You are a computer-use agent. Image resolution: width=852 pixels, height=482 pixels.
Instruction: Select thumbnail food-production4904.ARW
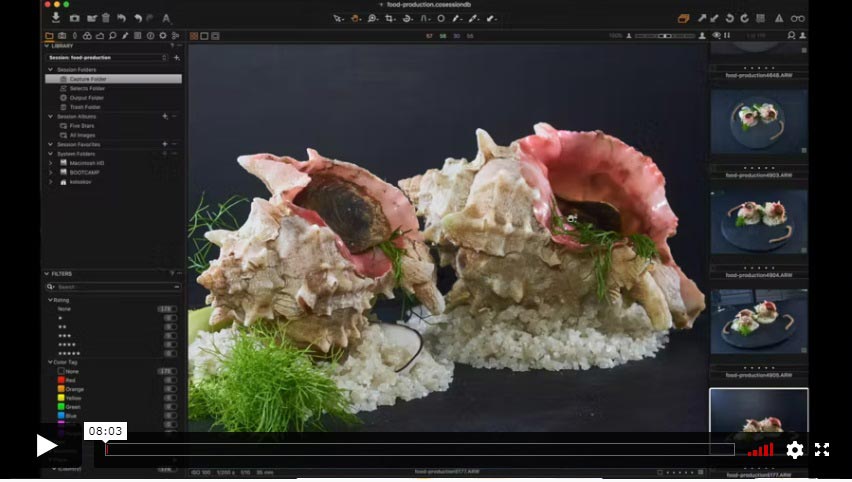[759, 222]
